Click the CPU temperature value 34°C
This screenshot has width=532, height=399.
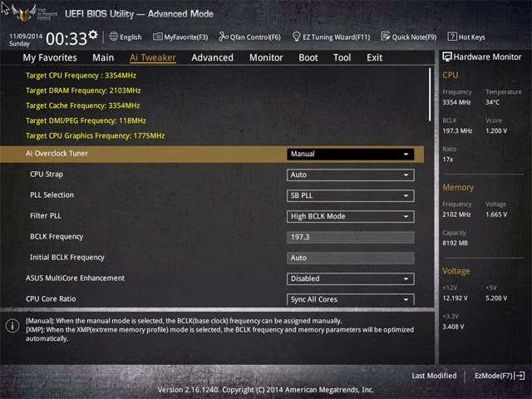pos(492,102)
